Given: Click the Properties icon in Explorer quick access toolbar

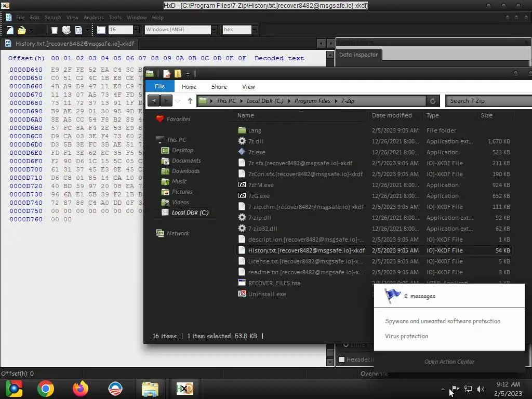Looking at the screenshot, I should click(167, 74).
